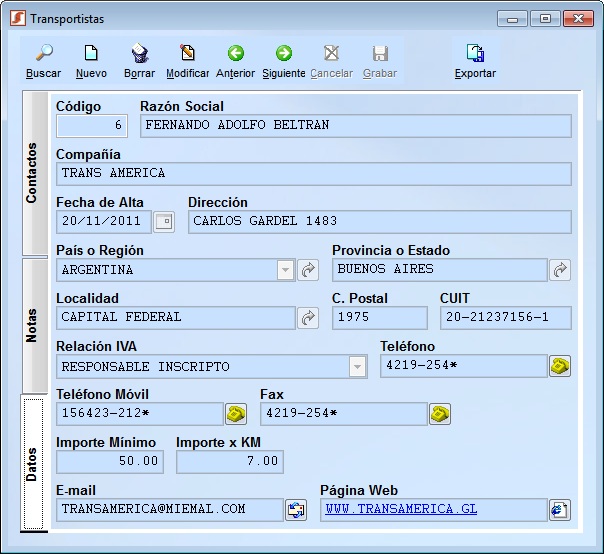Switch to the Notas tab
604x554 pixels.
[35, 326]
